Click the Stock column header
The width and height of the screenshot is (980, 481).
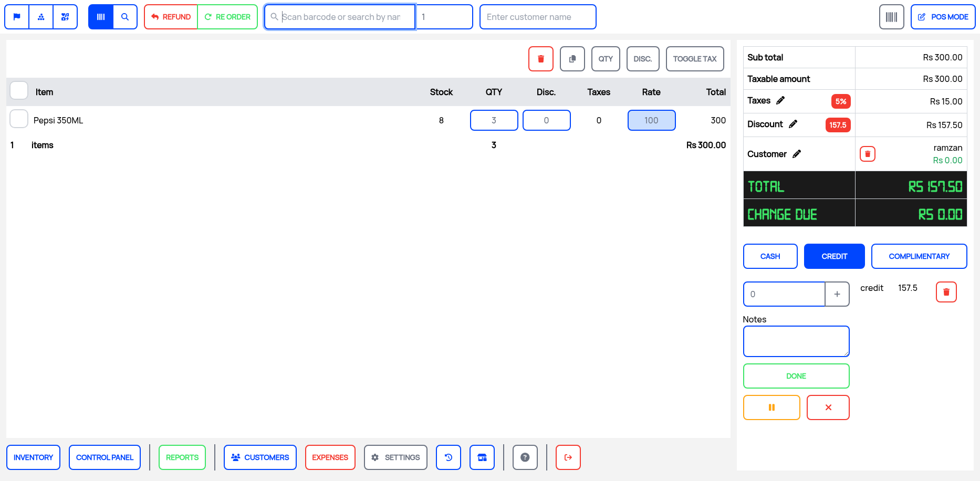441,92
